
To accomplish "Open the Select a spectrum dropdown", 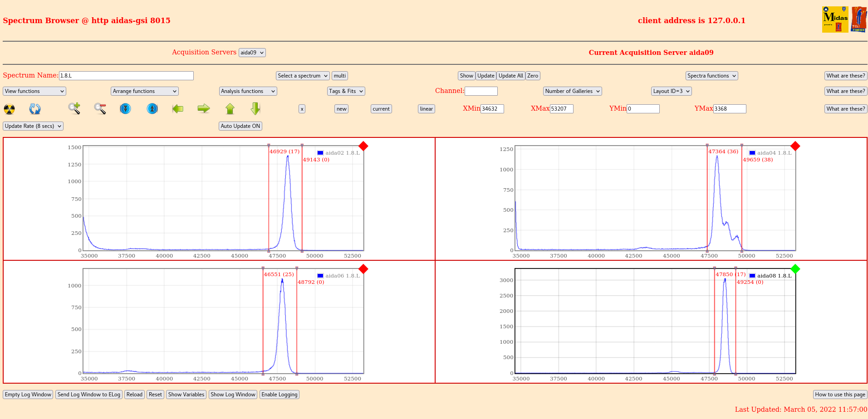I will [303, 76].
